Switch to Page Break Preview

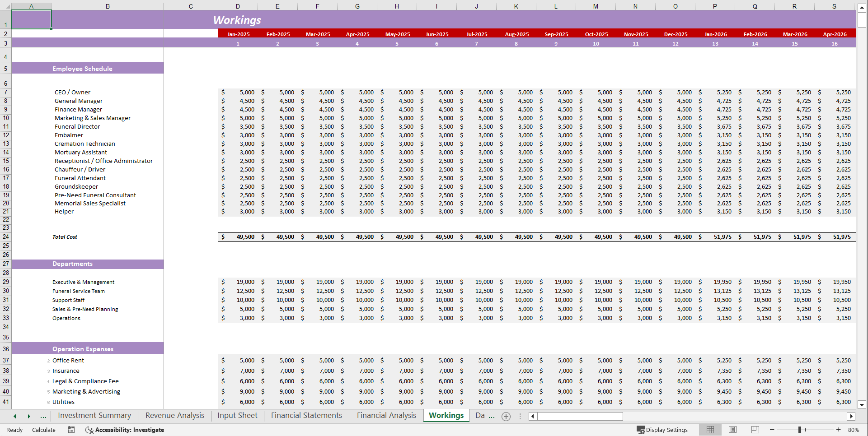click(x=755, y=430)
